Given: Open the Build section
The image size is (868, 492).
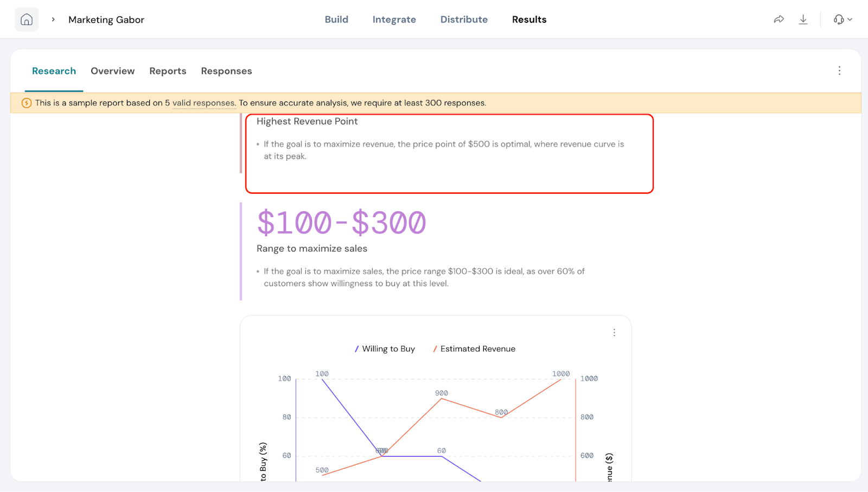Looking at the screenshot, I should (336, 20).
